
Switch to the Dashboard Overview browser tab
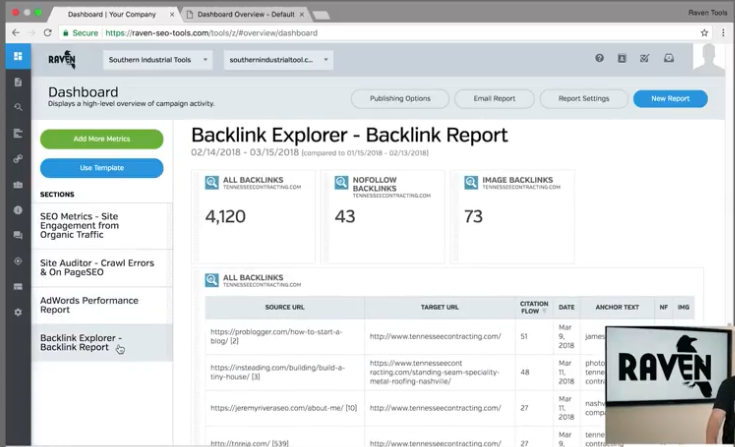point(245,16)
